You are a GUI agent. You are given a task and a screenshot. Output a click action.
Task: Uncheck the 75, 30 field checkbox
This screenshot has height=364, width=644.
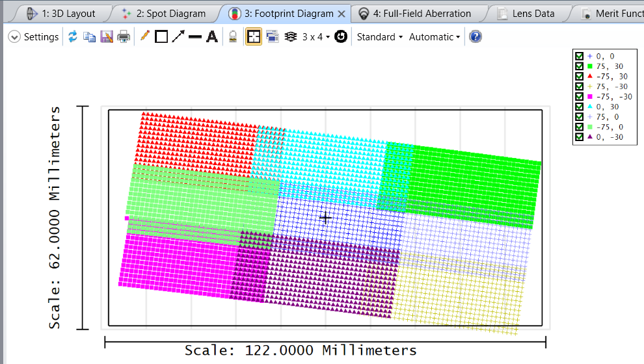[579, 66]
